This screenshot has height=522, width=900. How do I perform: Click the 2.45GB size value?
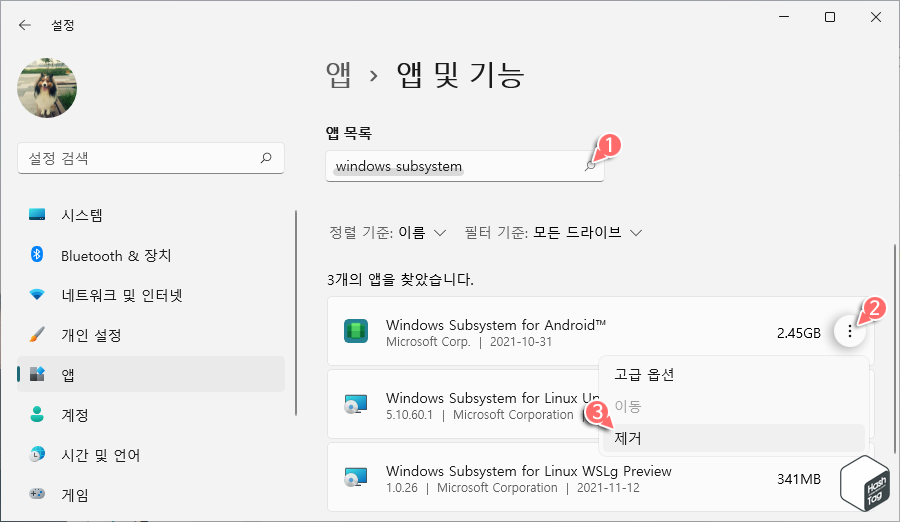[x=798, y=333]
